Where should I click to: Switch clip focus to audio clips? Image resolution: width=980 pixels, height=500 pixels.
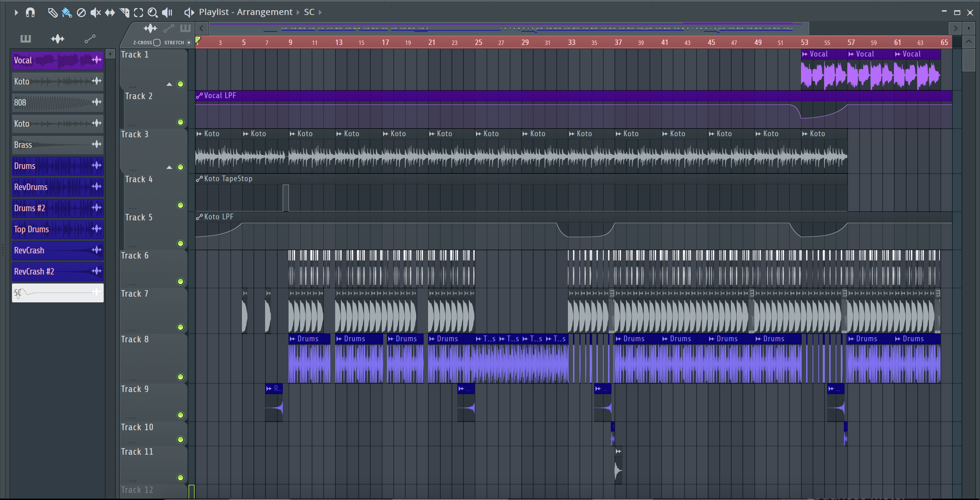(150, 28)
